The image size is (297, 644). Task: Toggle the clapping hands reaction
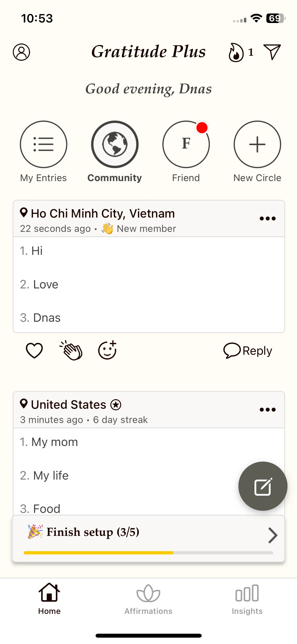(71, 350)
